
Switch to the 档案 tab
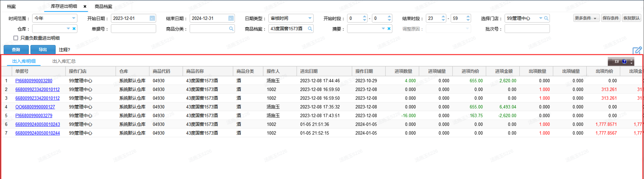[11, 7]
